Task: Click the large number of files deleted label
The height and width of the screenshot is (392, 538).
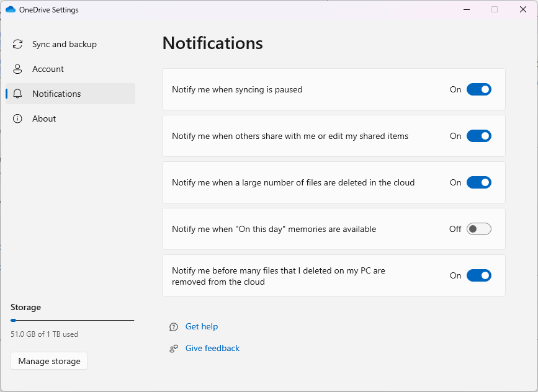Action: (294, 182)
